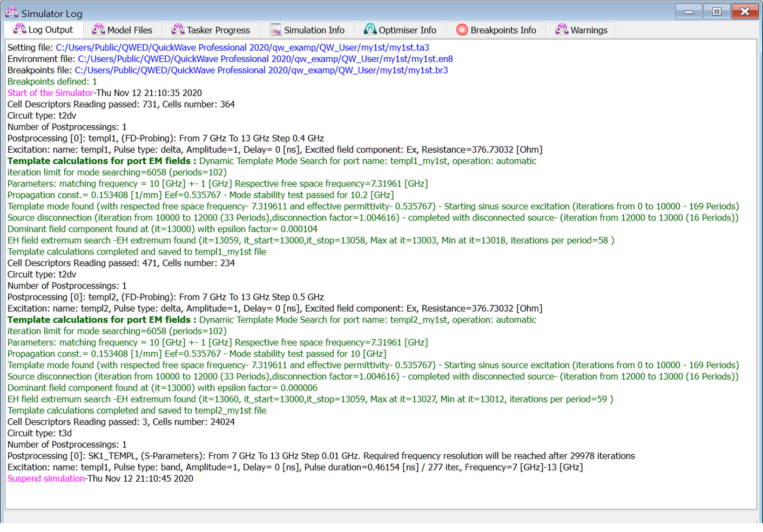
Task: Click 'EH extremum found (it=13059' line
Action: [x=311, y=240]
